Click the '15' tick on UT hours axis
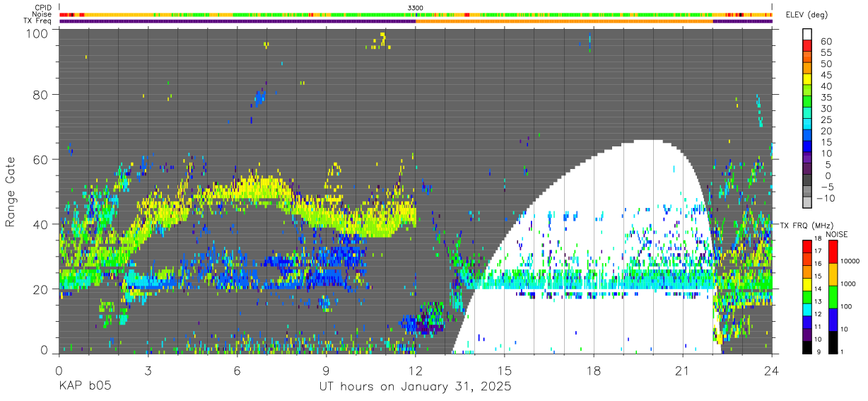Viewport: 868px width, 401px height. pyautogui.click(x=505, y=370)
